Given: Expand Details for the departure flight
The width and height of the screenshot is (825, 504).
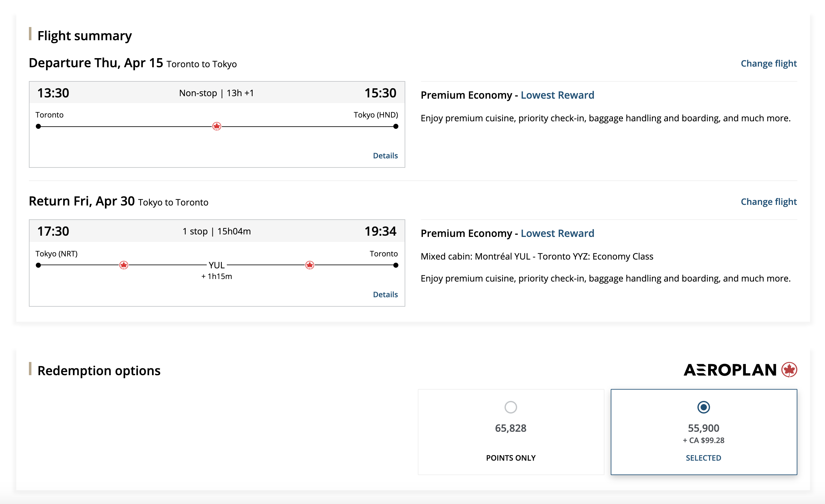Looking at the screenshot, I should tap(385, 156).
